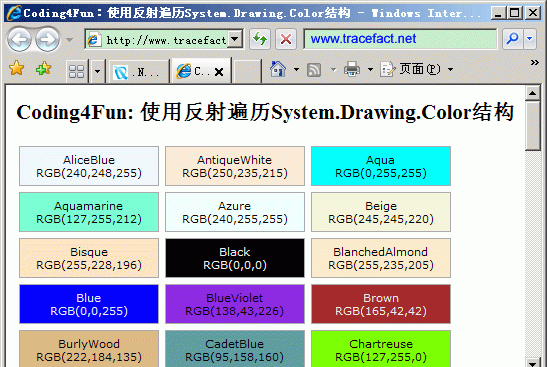This screenshot has height=367, width=547.
Task: Click the www.tracefact.net search box
Action: tap(400, 39)
